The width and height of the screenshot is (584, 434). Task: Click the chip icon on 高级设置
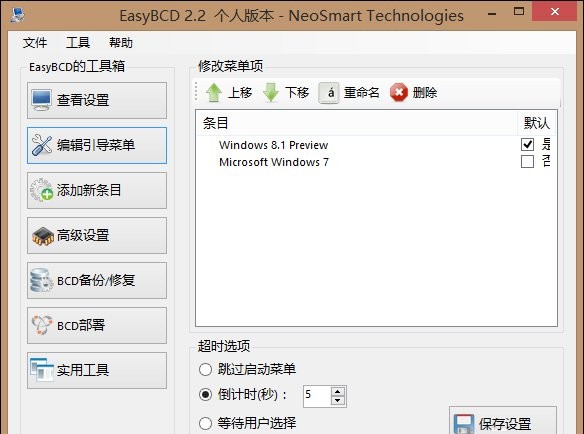[x=42, y=236]
